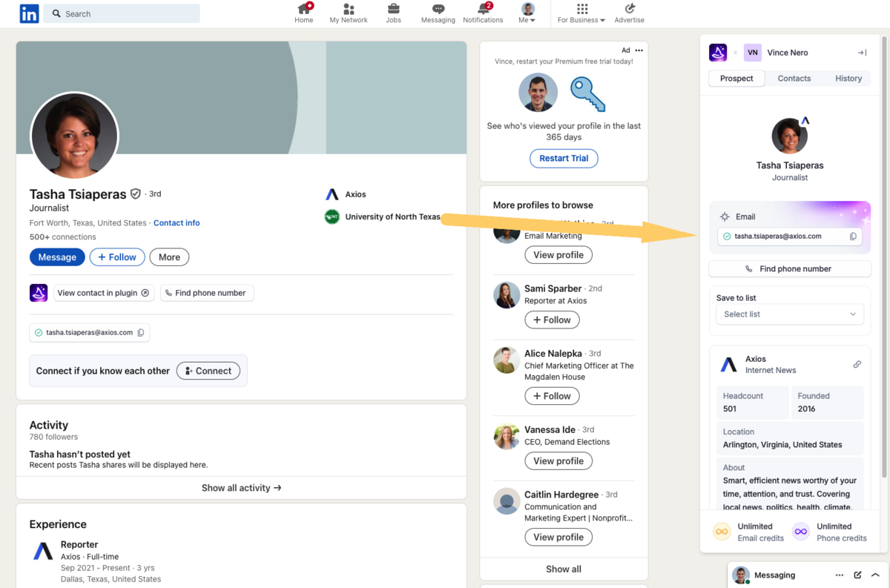The height and width of the screenshot is (588, 890).
Task: Open ad options three-dot menu
Action: click(x=639, y=50)
